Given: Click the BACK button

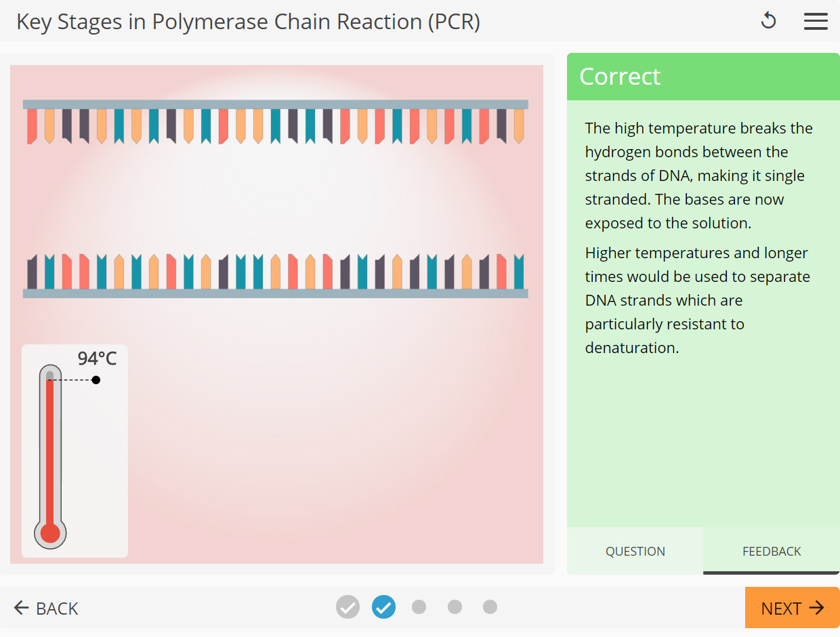Looking at the screenshot, I should coord(45,608).
